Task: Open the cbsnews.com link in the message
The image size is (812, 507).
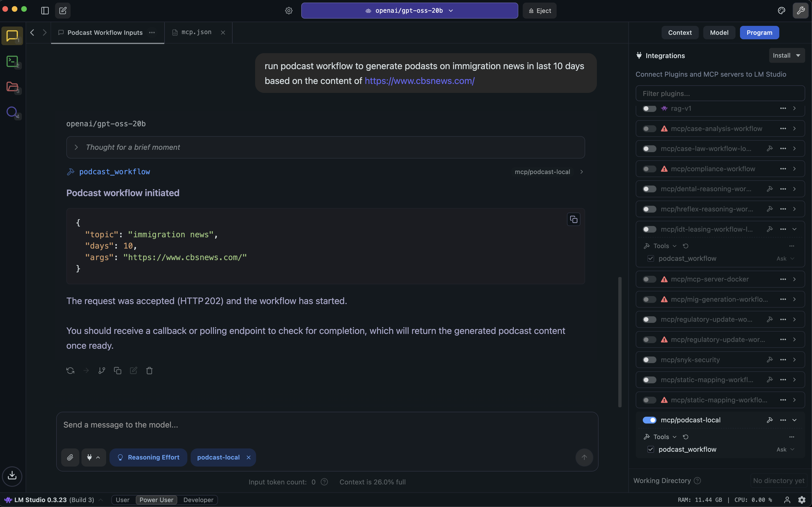Action: [419, 81]
